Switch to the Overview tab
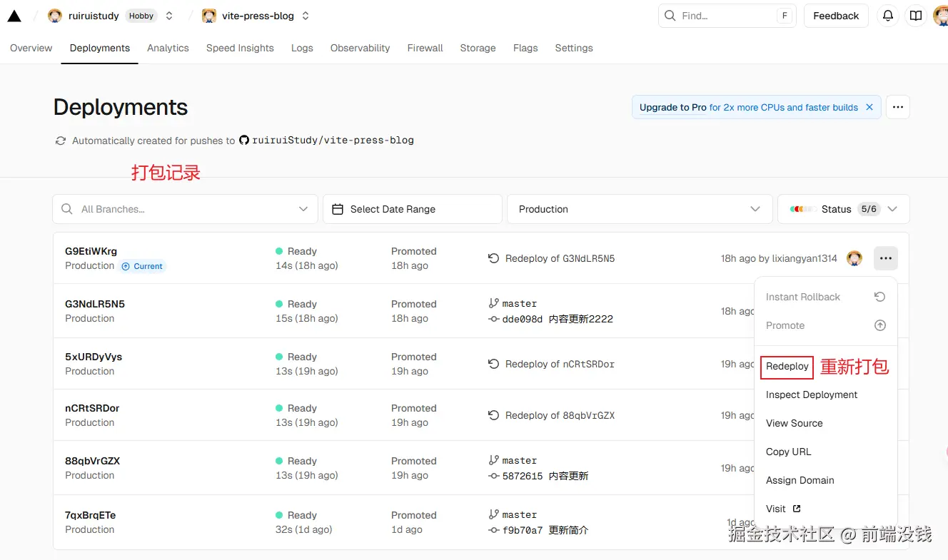The height and width of the screenshot is (560, 948). (31, 48)
